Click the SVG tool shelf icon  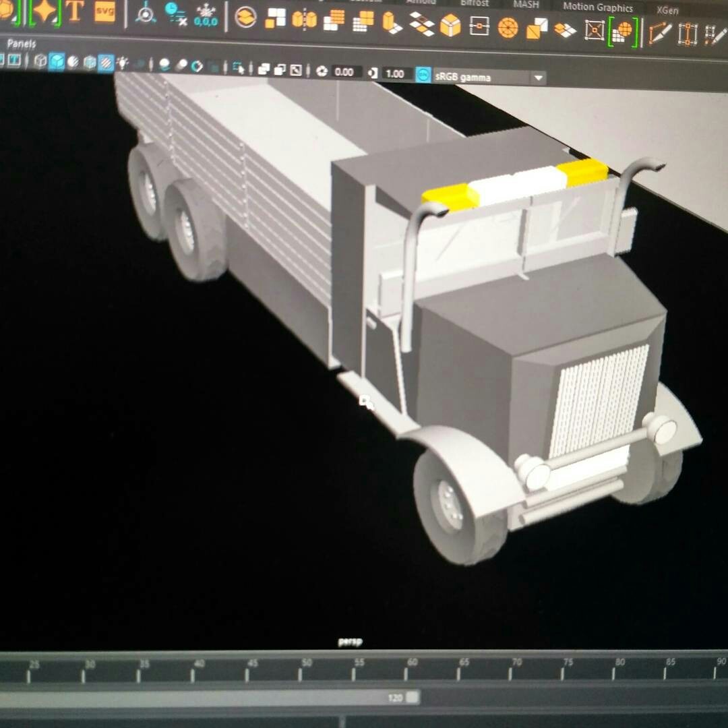[x=104, y=12]
